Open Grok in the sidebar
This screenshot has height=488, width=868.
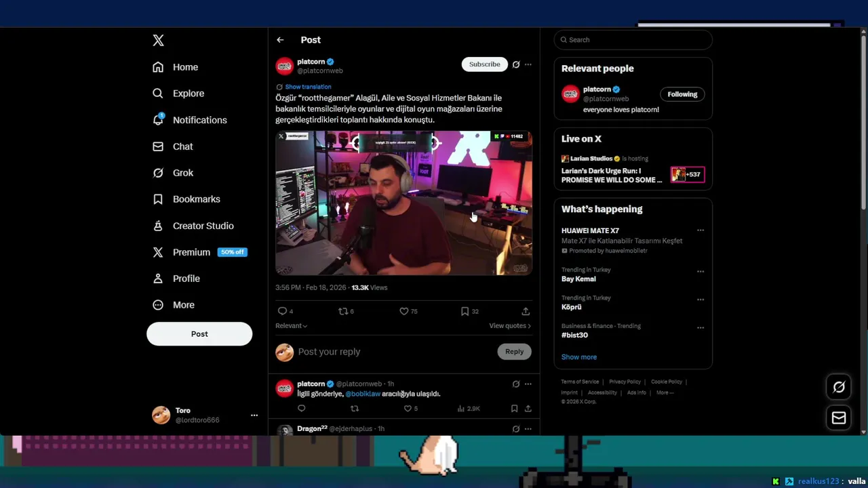(173, 173)
